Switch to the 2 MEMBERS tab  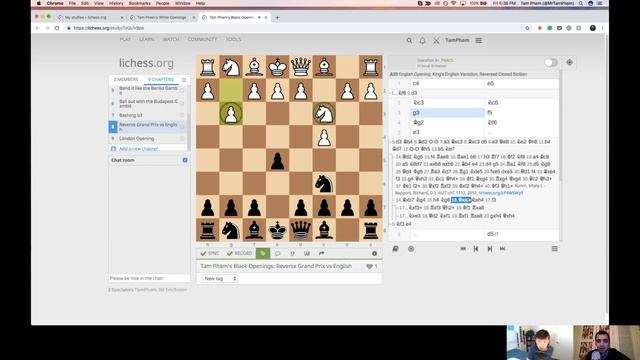[126, 79]
